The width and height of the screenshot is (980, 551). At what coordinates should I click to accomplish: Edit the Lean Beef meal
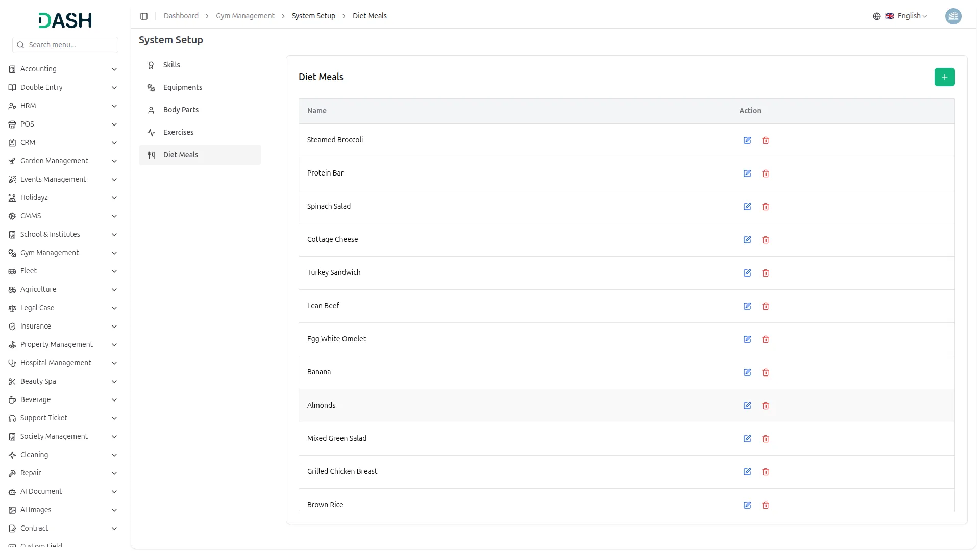(747, 306)
